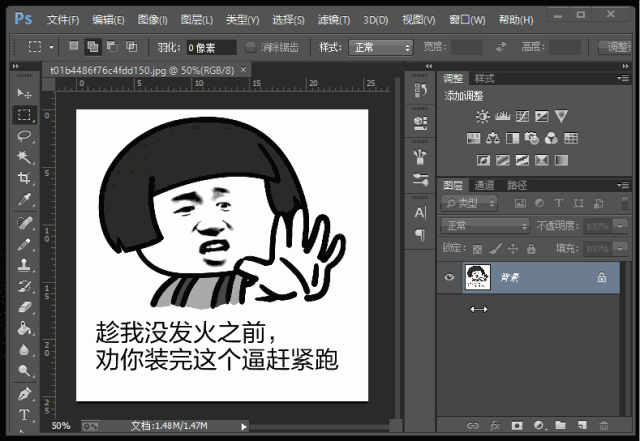Viewport: 640px width, 441px height.
Task: Toggle lock image pixels brush icon
Action: (x=496, y=248)
